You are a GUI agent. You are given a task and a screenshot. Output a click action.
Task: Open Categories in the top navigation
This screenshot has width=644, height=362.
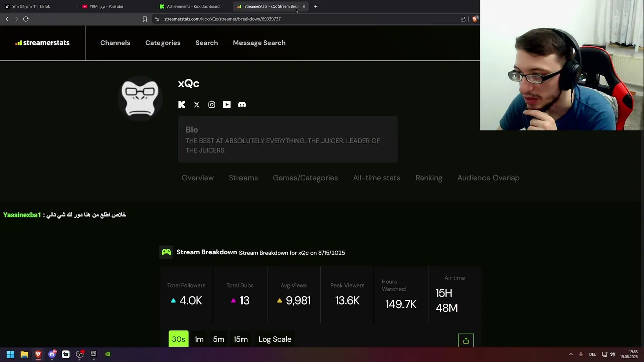click(163, 43)
